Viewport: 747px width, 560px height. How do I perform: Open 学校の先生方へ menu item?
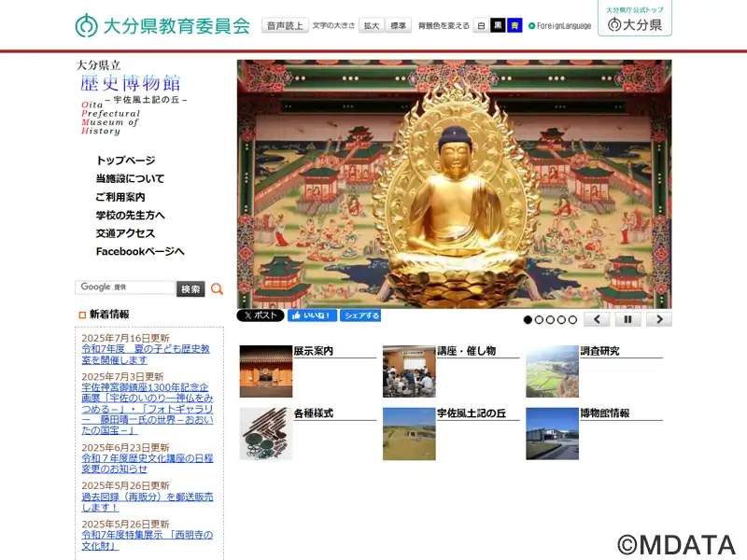tap(130, 215)
